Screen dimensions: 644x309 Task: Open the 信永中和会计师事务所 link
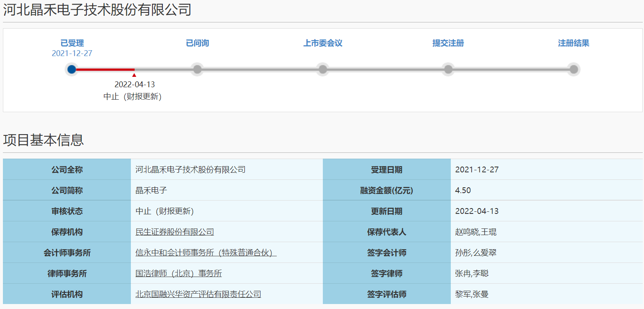[x=206, y=253]
